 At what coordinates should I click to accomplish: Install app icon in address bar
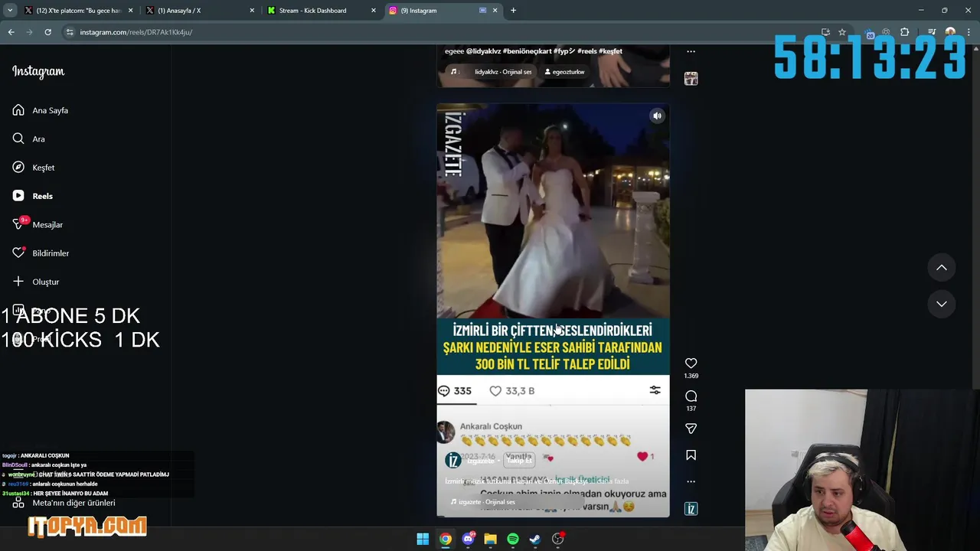pos(825,32)
